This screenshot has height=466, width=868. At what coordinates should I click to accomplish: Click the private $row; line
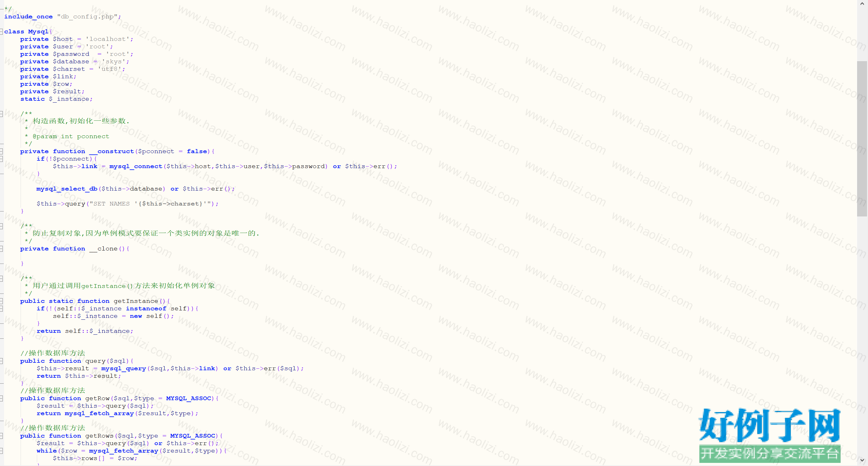click(x=46, y=84)
